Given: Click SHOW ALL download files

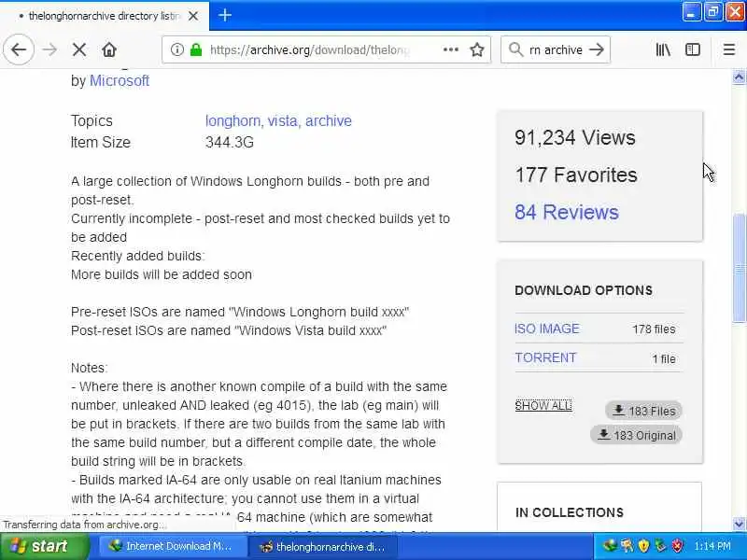Looking at the screenshot, I should [x=543, y=406].
